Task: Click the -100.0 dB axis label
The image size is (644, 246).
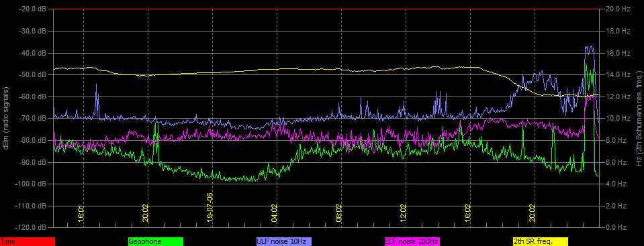Action: coord(30,184)
